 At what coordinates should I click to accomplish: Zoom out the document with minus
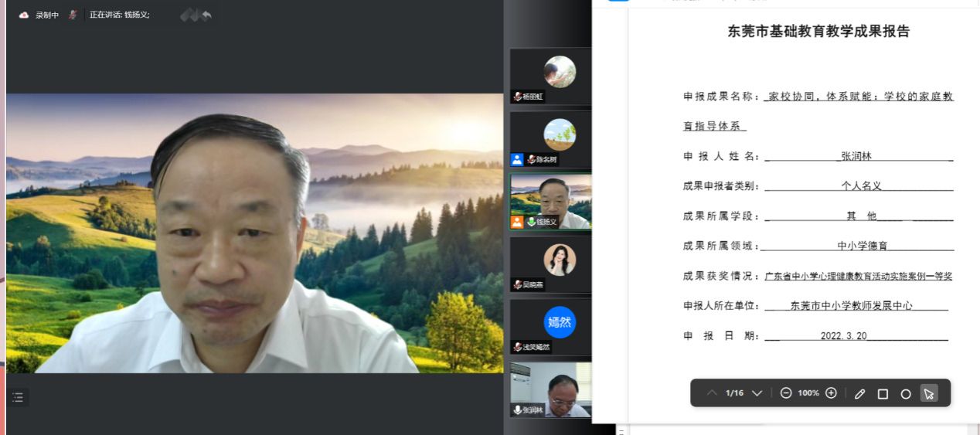[786, 393]
